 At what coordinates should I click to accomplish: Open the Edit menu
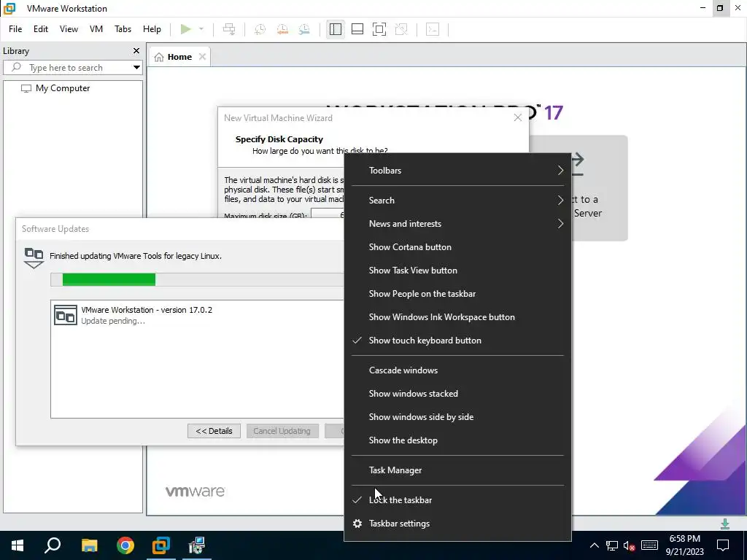click(x=41, y=29)
